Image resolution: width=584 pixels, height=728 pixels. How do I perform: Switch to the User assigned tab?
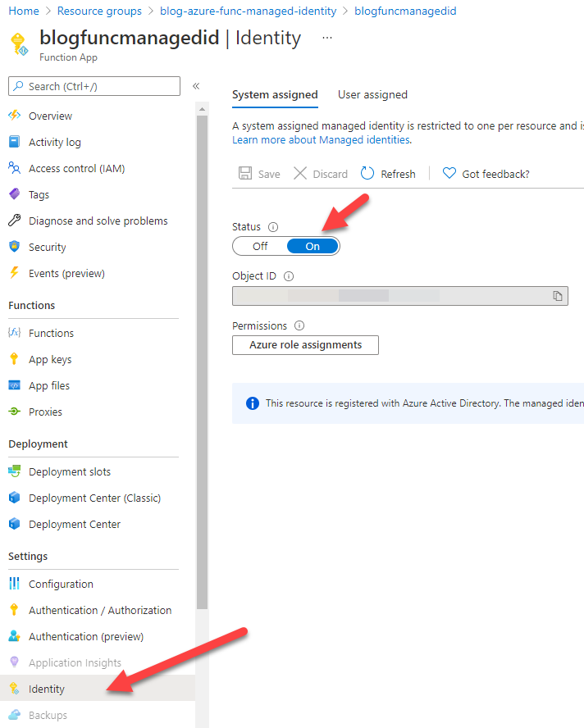pos(372,95)
